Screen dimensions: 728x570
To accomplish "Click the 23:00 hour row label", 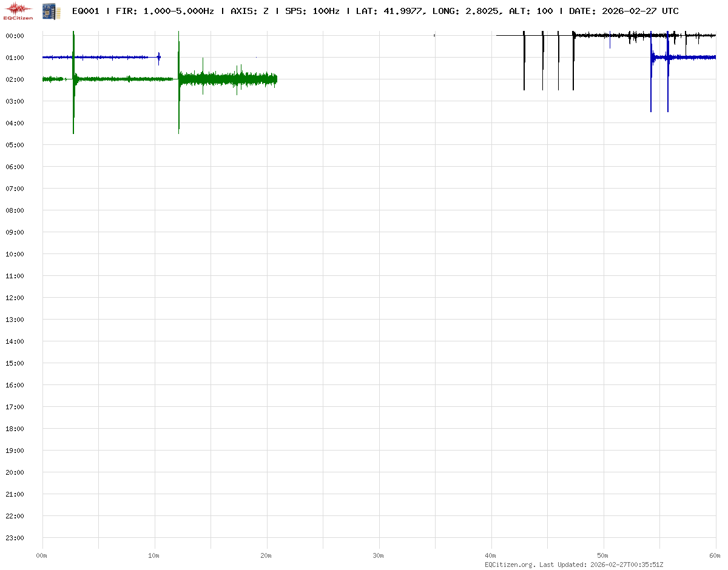I will [x=15, y=538].
